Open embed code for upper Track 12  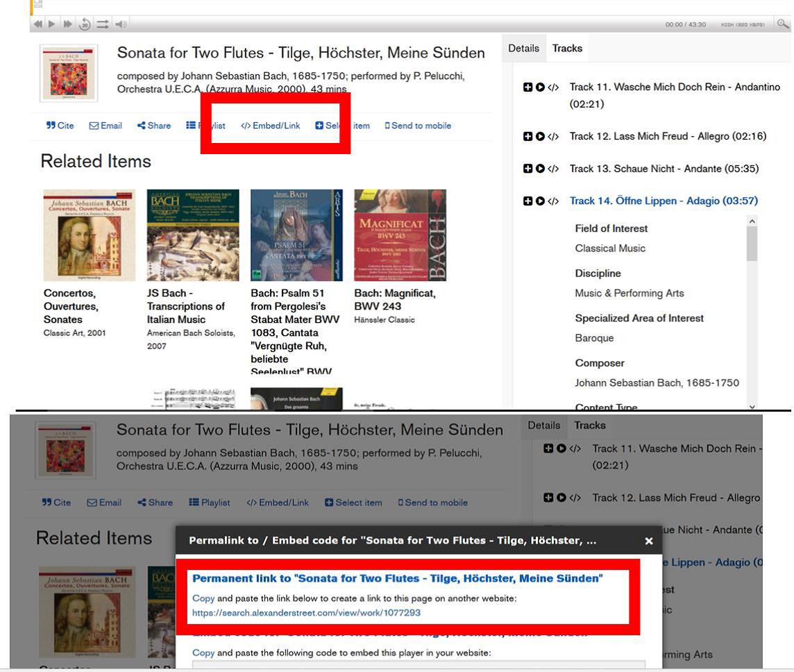(x=553, y=136)
